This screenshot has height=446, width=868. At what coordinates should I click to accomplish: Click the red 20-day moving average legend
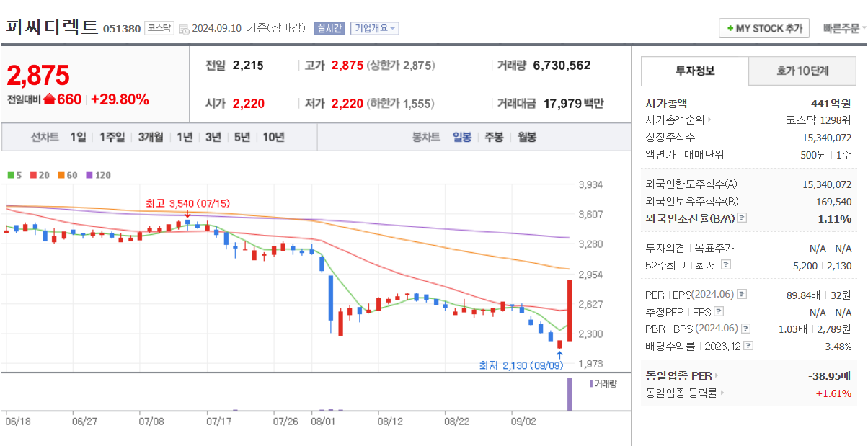[x=40, y=174]
